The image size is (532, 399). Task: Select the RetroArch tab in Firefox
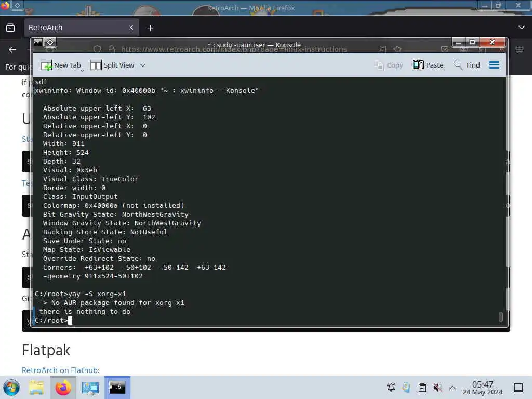(x=81, y=28)
